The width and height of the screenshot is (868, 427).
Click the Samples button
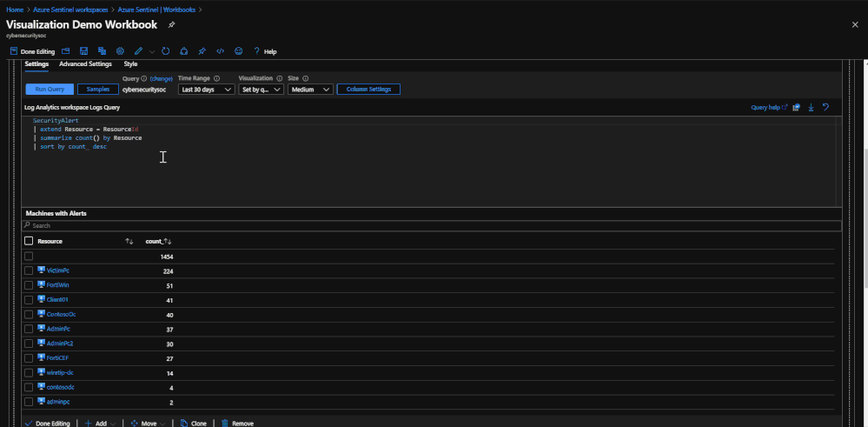coord(98,90)
